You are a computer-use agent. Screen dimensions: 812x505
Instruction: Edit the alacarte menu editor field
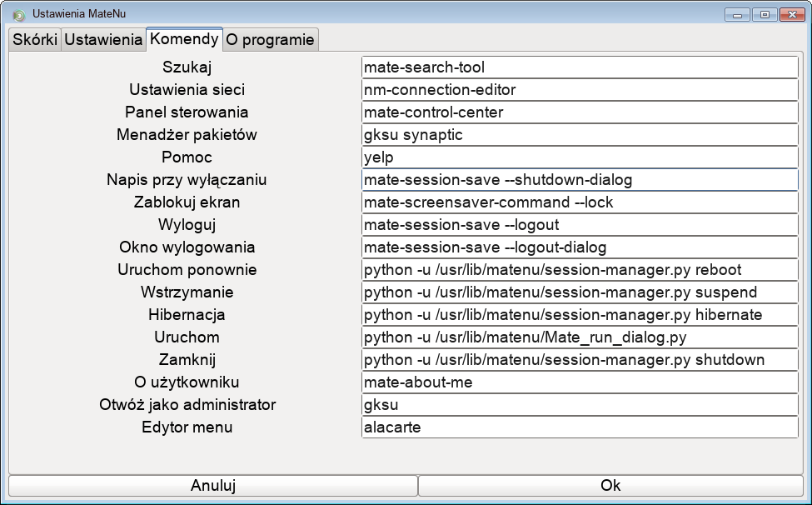click(x=580, y=427)
